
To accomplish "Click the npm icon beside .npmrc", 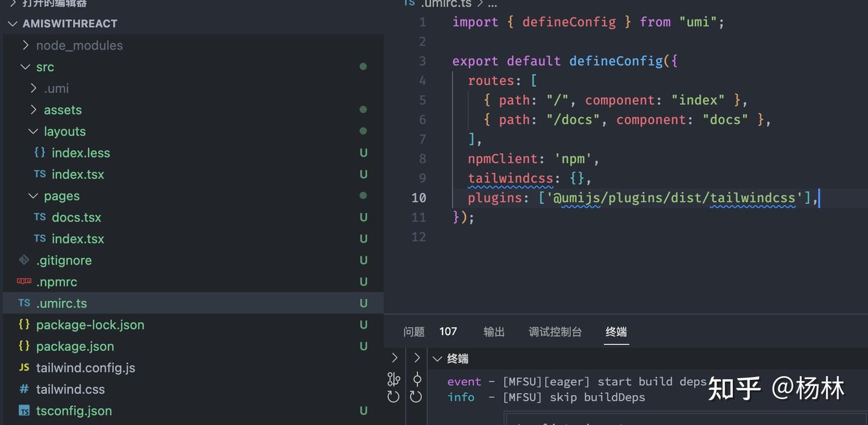I will 24,282.
